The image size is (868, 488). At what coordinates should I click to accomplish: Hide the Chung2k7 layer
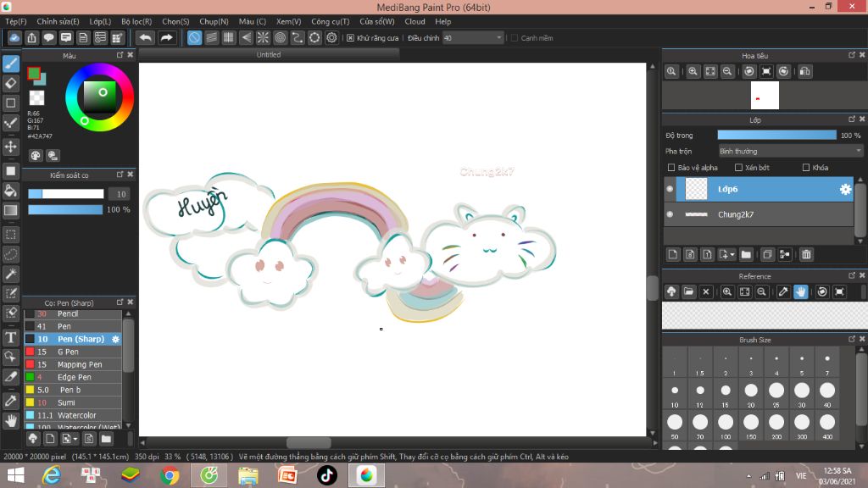click(x=670, y=214)
